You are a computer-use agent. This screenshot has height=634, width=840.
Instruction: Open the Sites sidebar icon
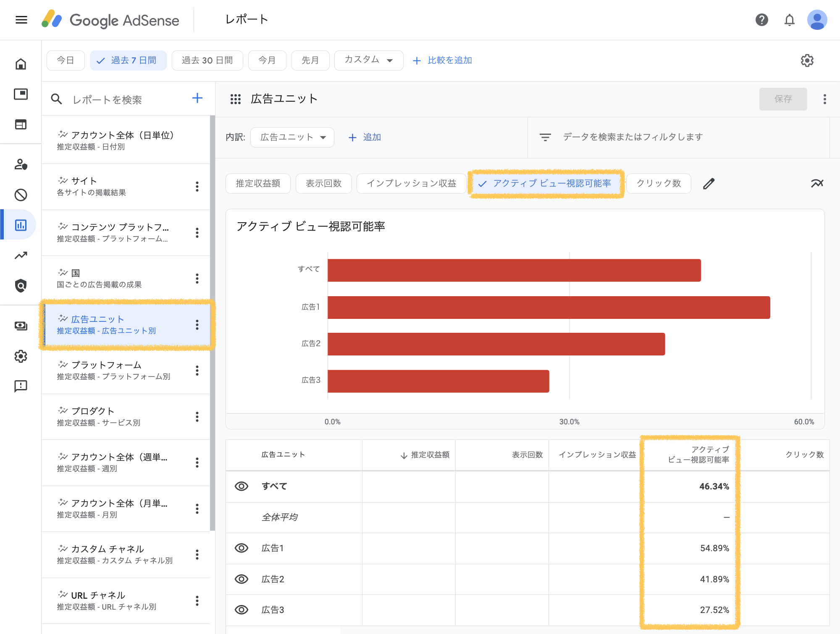[21, 124]
